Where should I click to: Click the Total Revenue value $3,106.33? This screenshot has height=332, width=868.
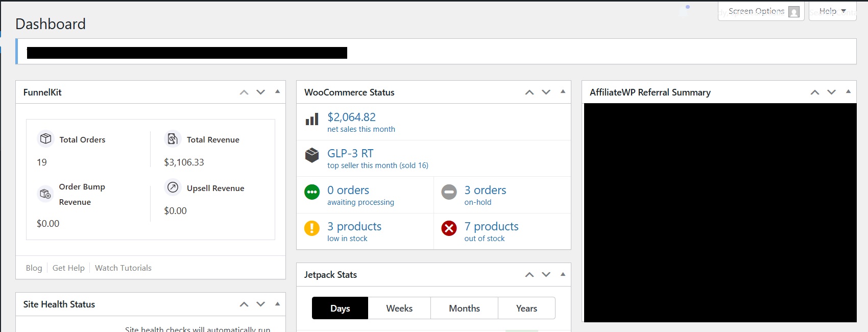pos(184,162)
